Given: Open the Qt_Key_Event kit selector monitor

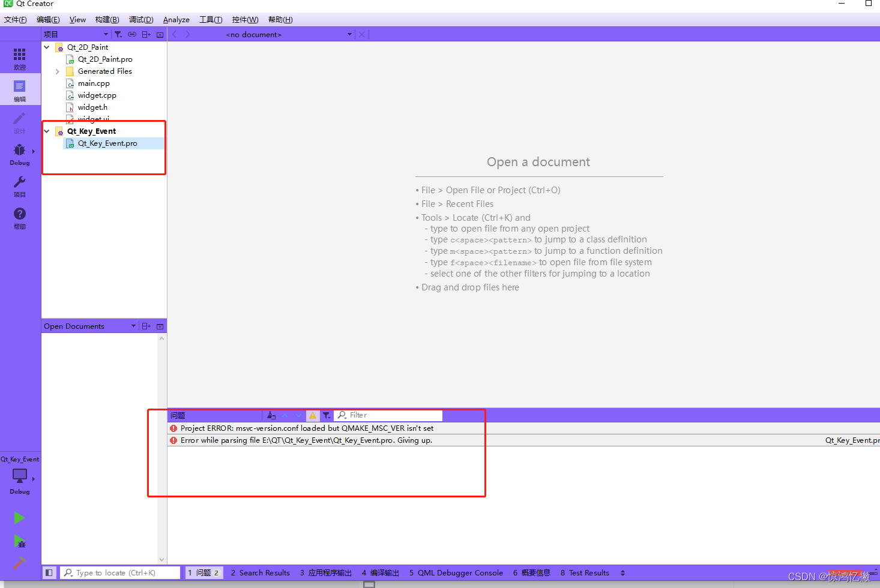Looking at the screenshot, I should tap(20, 477).
